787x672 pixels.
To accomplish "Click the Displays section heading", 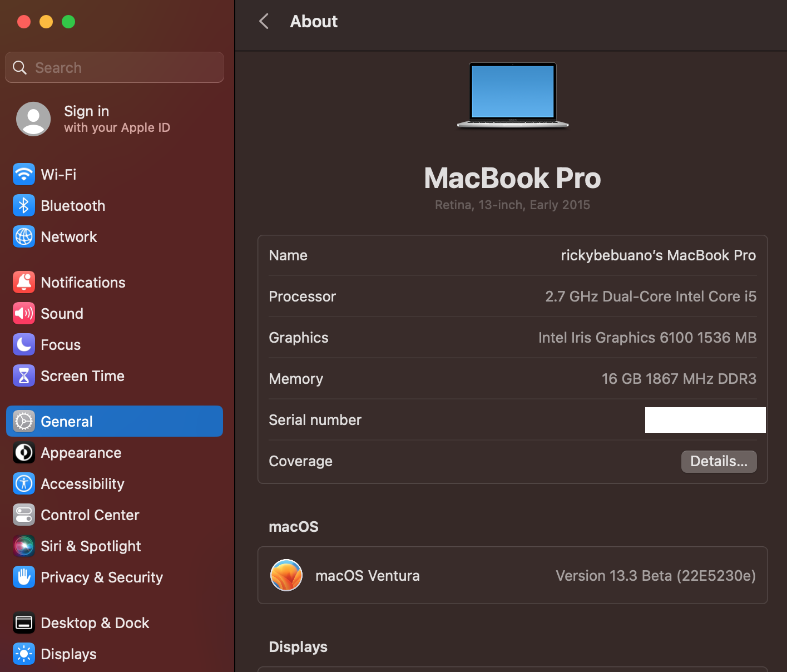I will [298, 646].
